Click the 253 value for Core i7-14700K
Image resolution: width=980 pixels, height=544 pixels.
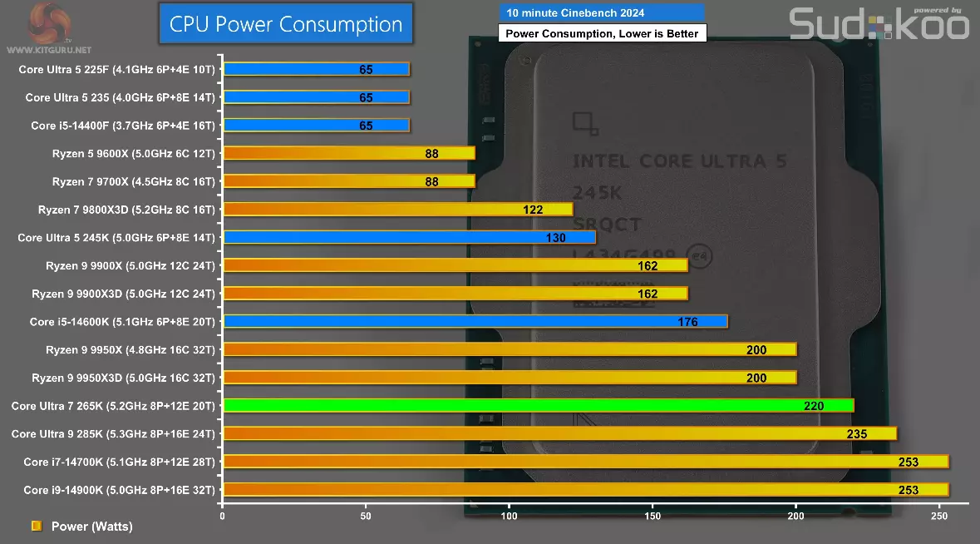tap(909, 462)
